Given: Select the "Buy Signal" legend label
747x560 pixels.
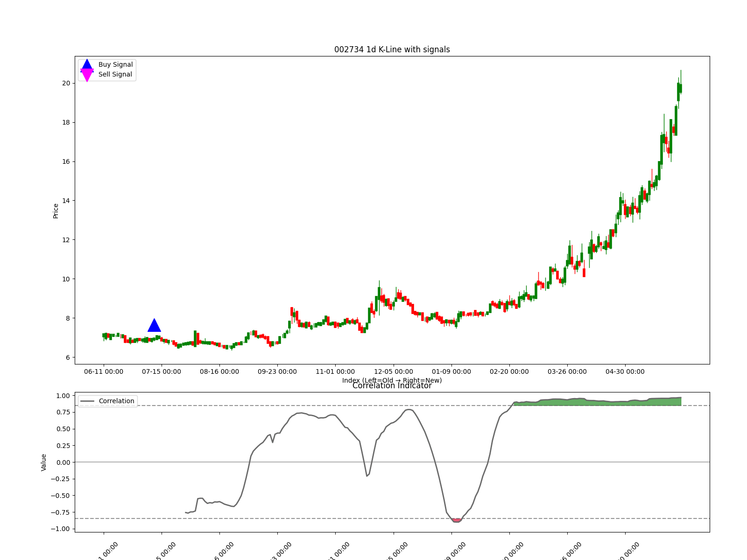Looking at the screenshot, I should (x=115, y=64).
